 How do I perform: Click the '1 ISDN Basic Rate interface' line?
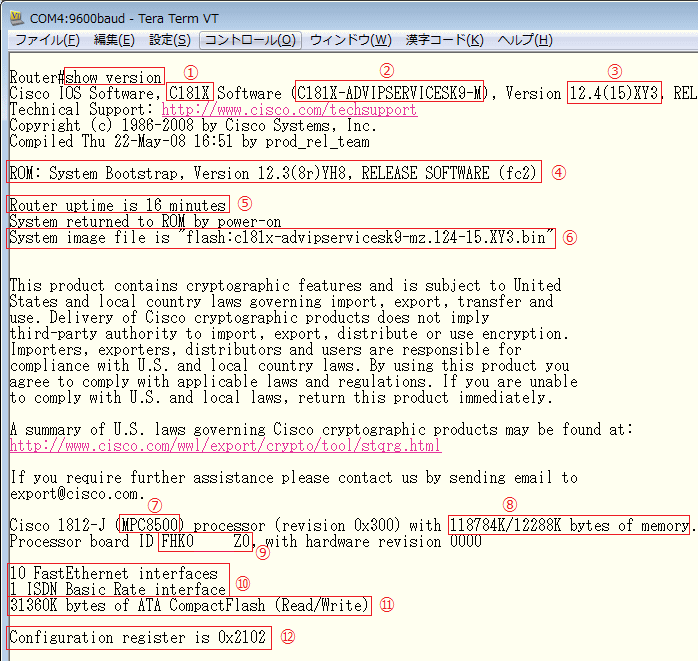click(x=118, y=589)
